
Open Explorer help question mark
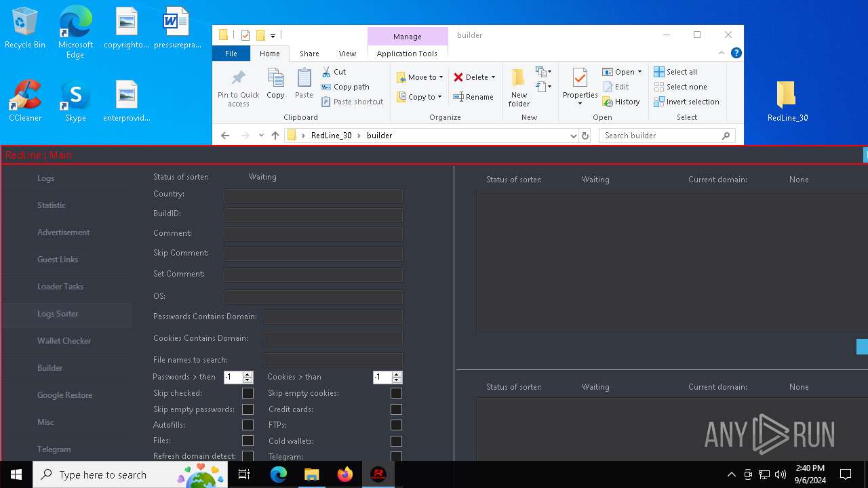coord(736,53)
